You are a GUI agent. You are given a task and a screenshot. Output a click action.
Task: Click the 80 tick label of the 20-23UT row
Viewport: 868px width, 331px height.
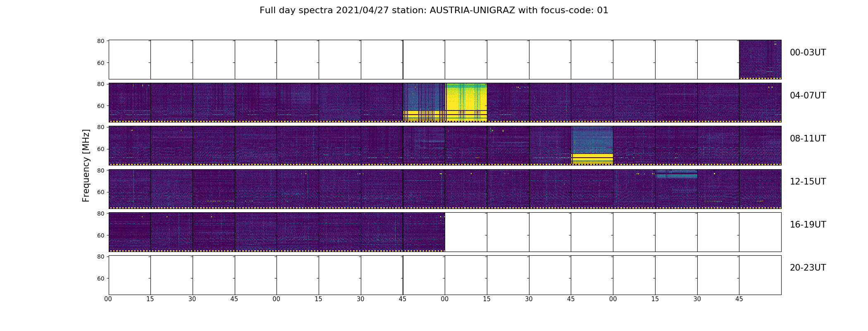[100, 257]
